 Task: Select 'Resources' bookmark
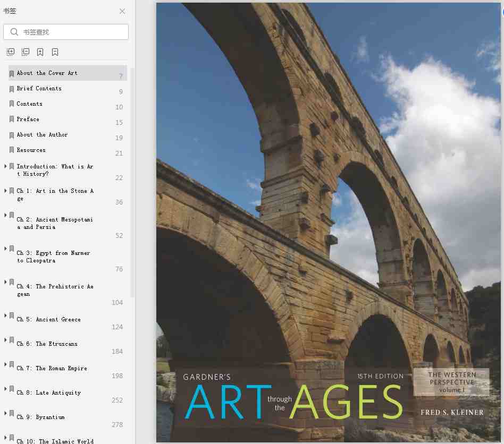point(31,150)
